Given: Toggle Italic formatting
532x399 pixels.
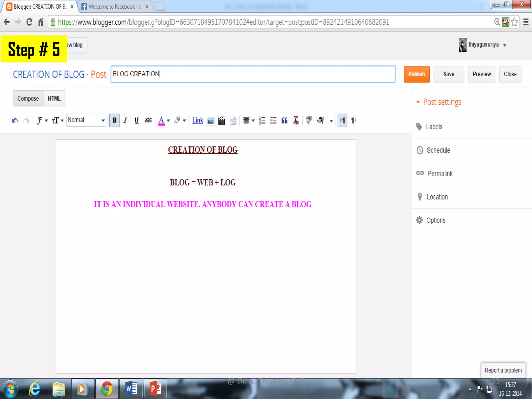Looking at the screenshot, I should click(x=125, y=120).
